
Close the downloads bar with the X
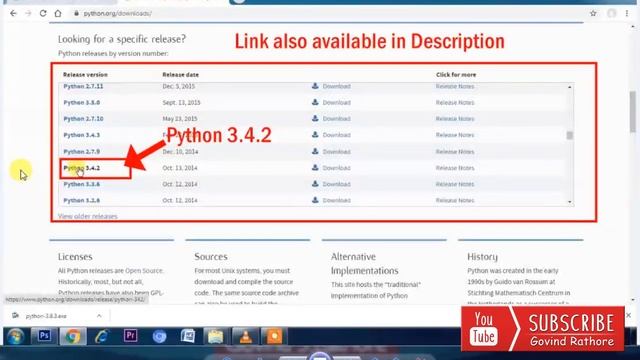(629, 315)
